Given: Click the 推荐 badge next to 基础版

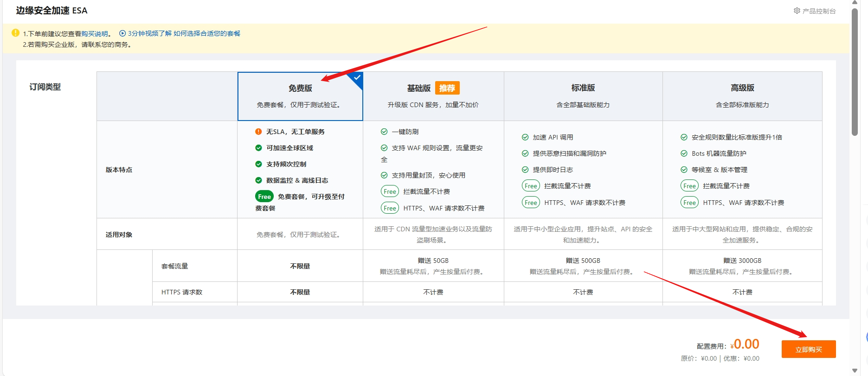Looking at the screenshot, I should [x=447, y=88].
